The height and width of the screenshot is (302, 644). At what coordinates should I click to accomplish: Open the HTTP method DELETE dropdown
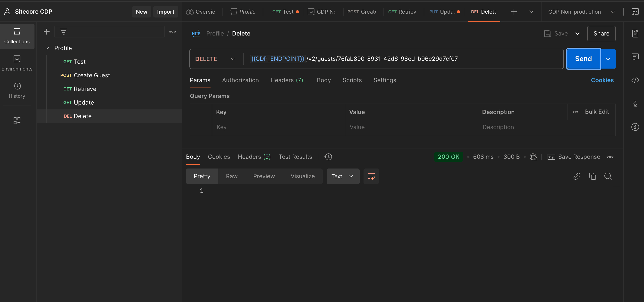[x=215, y=59]
